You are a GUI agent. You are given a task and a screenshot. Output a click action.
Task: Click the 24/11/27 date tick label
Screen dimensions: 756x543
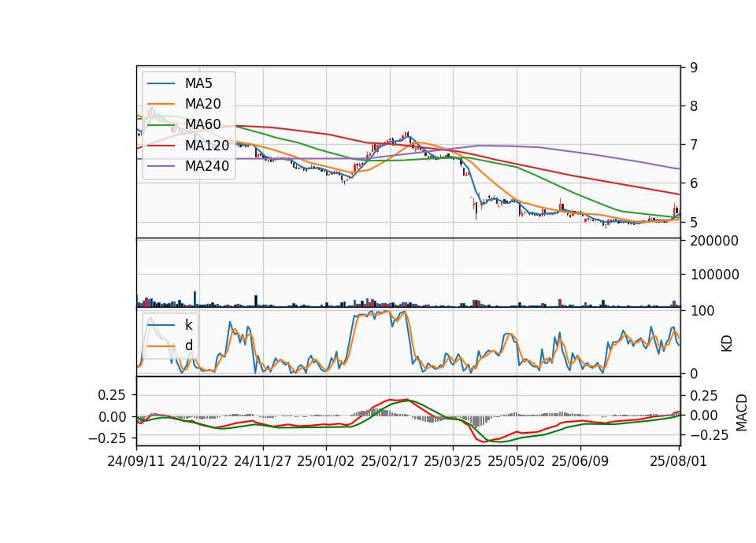click(263, 461)
